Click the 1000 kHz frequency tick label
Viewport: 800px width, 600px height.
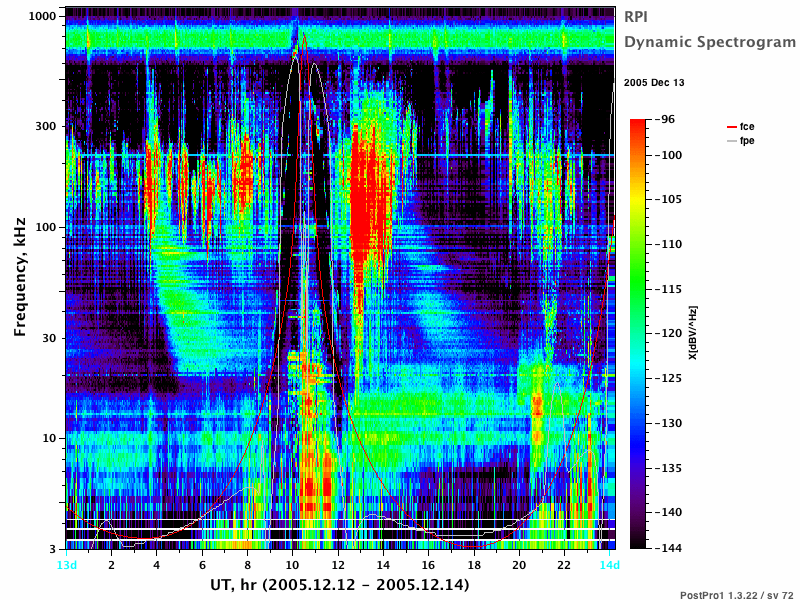coord(42,16)
